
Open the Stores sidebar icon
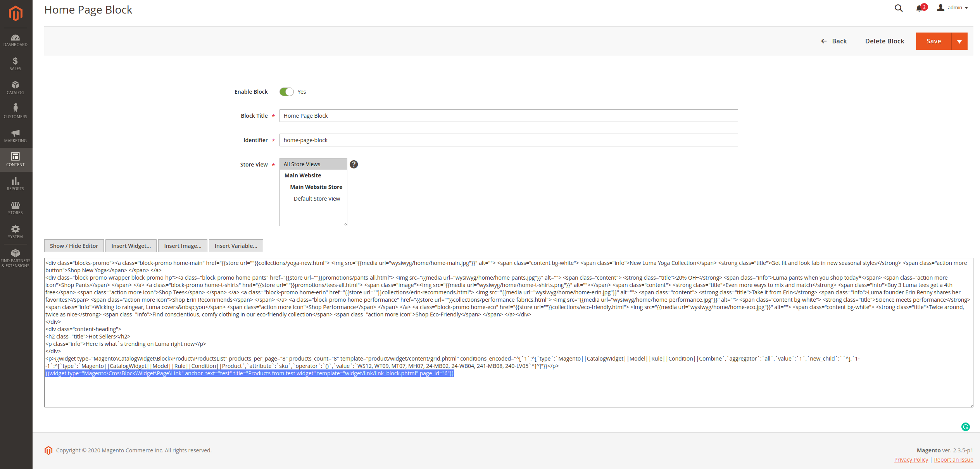coord(15,208)
